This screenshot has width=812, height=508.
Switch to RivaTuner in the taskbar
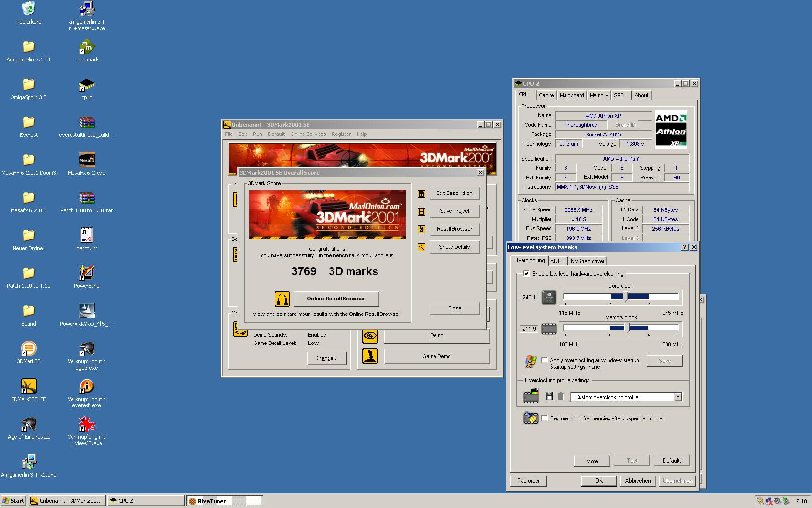tap(225, 501)
